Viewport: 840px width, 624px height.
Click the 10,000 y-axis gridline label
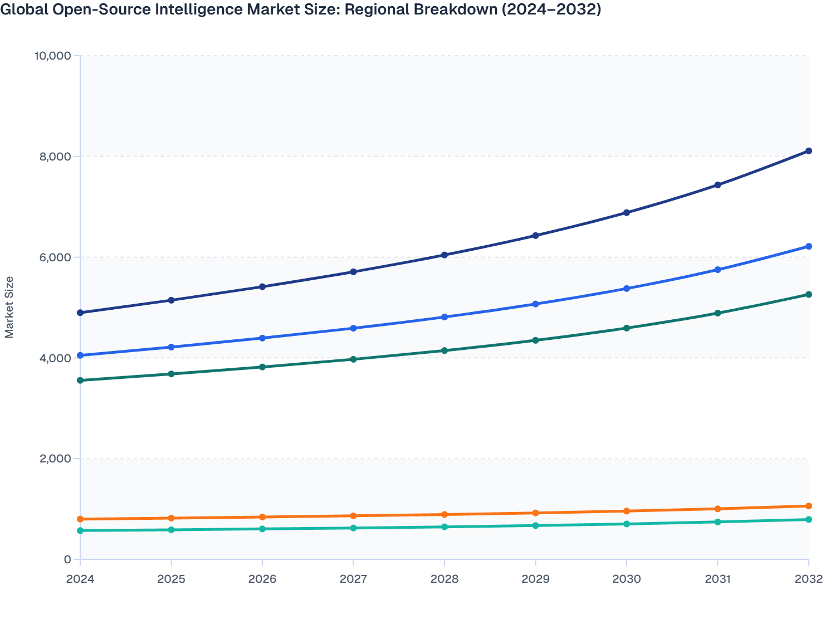(54, 55)
